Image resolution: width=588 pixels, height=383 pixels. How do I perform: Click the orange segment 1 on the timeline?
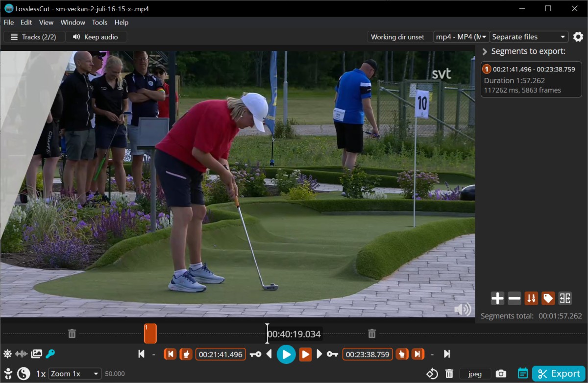[150, 334]
